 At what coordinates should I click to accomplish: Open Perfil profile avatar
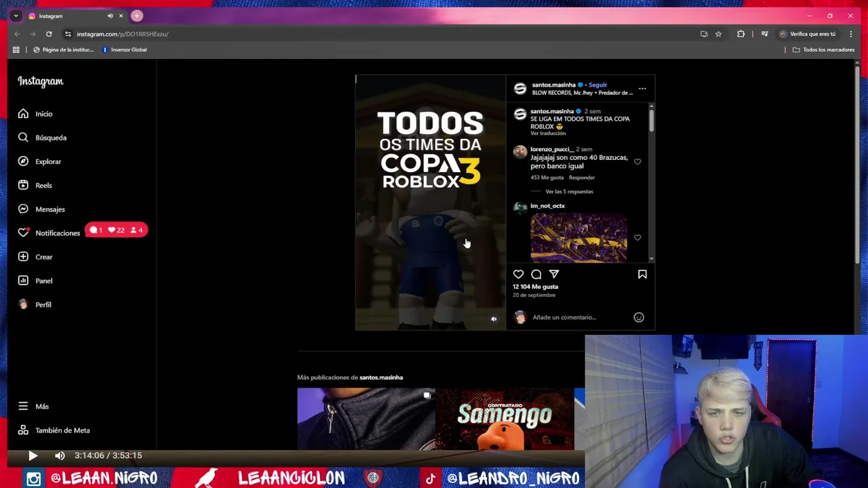pyautogui.click(x=23, y=304)
